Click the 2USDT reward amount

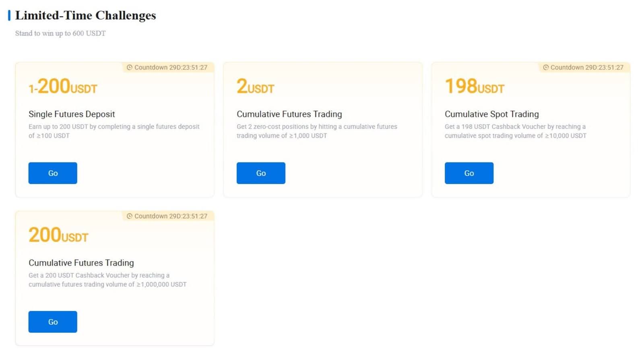pyautogui.click(x=255, y=87)
